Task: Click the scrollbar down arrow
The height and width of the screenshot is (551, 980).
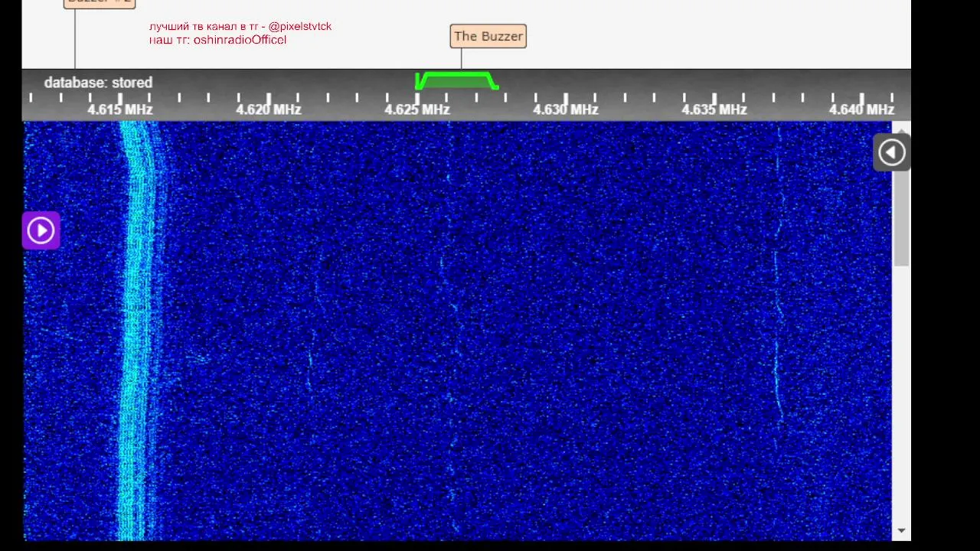Action: (901, 530)
